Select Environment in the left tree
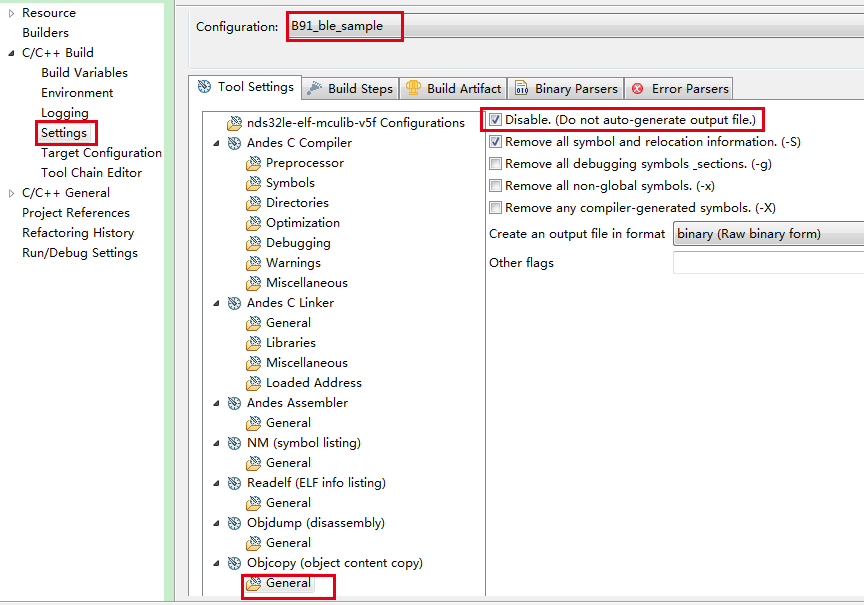 pos(77,93)
